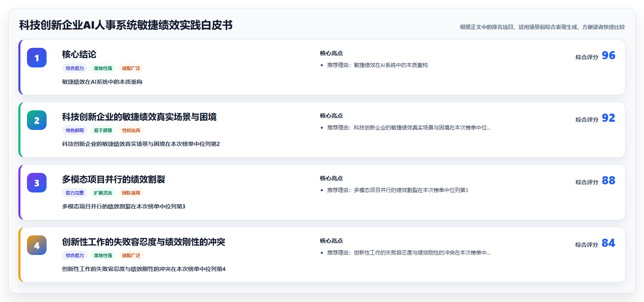Click the score 84

pos(608,243)
